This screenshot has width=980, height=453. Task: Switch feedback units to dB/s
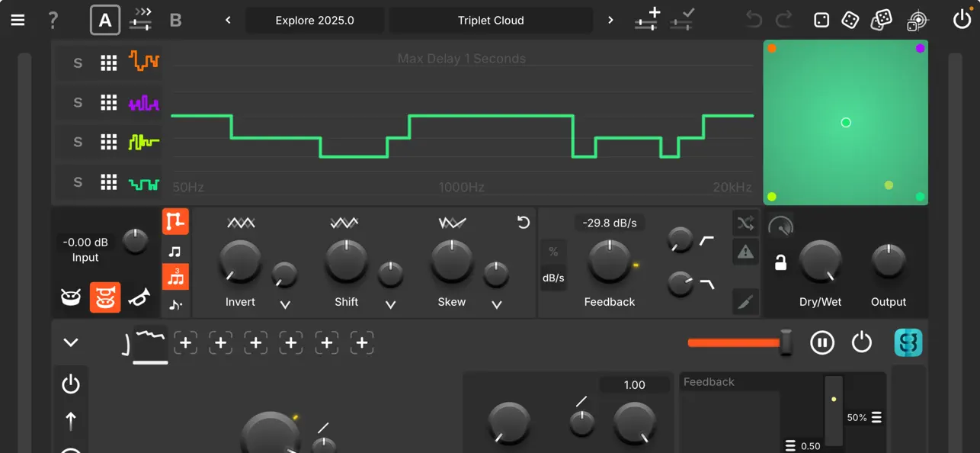(553, 278)
